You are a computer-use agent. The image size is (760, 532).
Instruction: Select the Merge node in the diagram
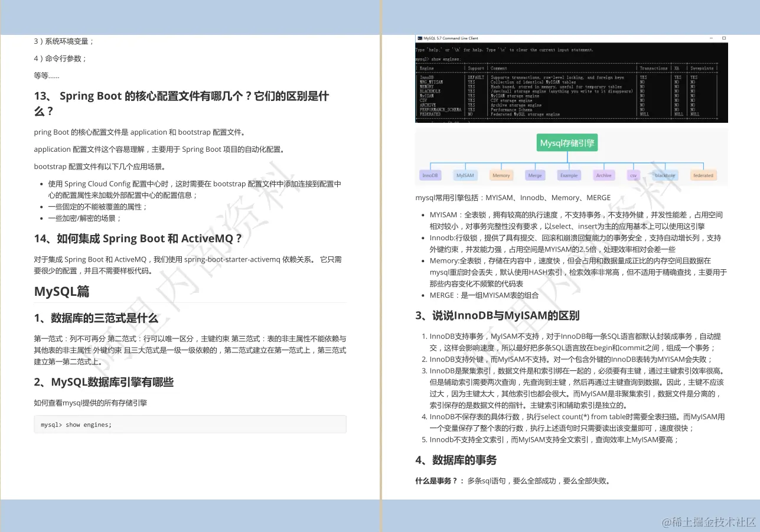[534, 175]
